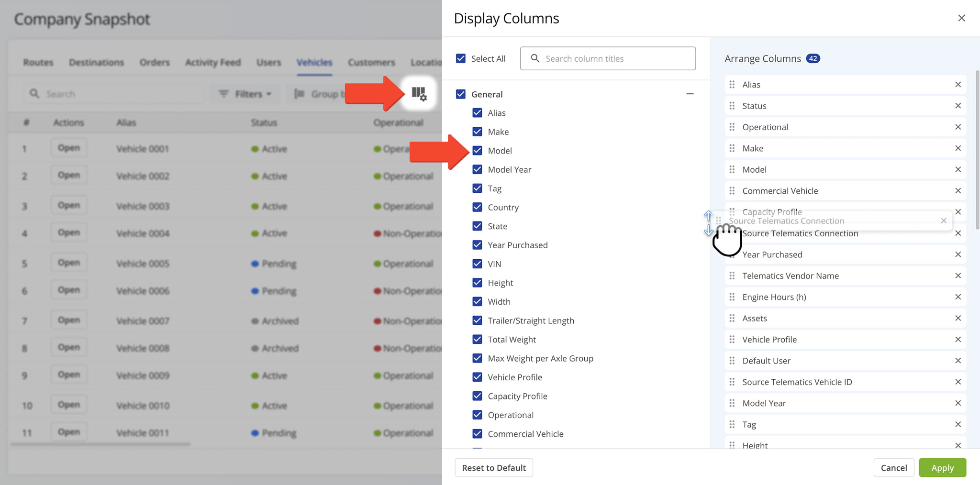The height and width of the screenshot is (485, 980).
Task: Close the Display Columns panel
Action: coord(961,18)
